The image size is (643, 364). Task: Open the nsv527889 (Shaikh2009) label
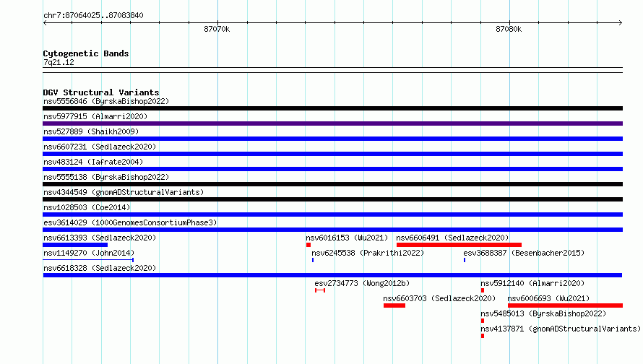point(91,131)
